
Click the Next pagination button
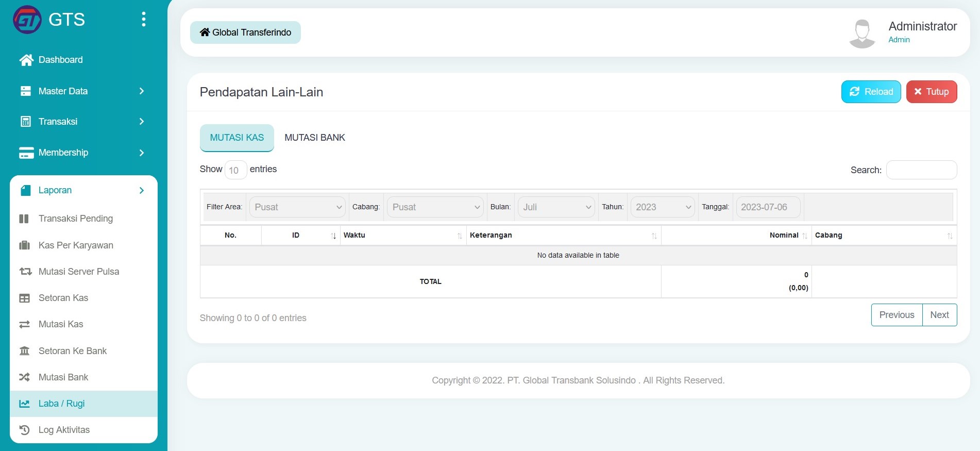pyautogui.click(x=939, y=315)
